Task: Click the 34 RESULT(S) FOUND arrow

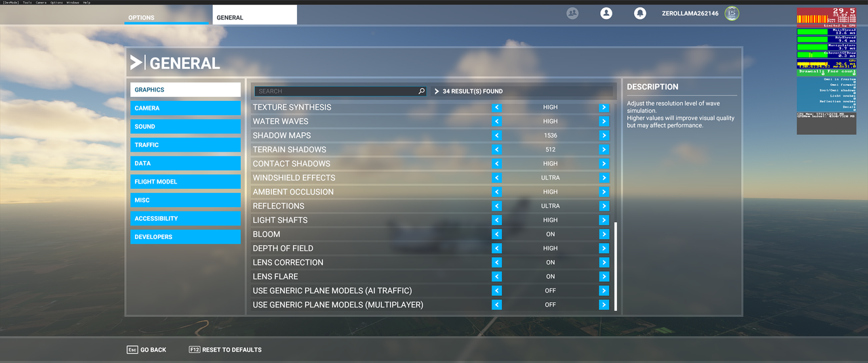Action: (437, 91)
